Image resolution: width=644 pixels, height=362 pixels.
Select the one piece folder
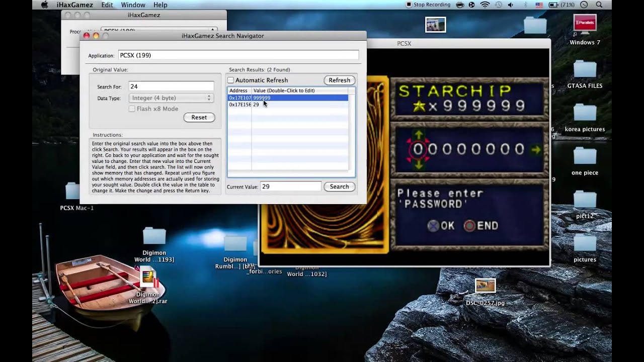tap(585, 161)
